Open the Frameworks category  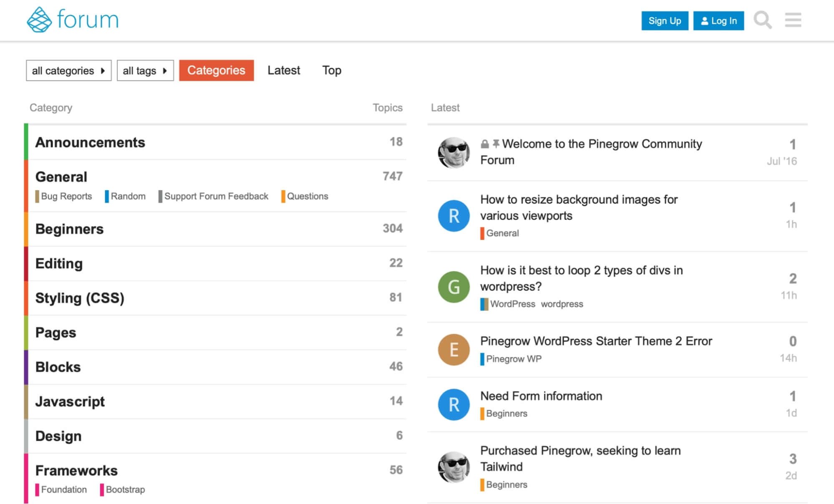pyautogui.click(x=76, y=470)
